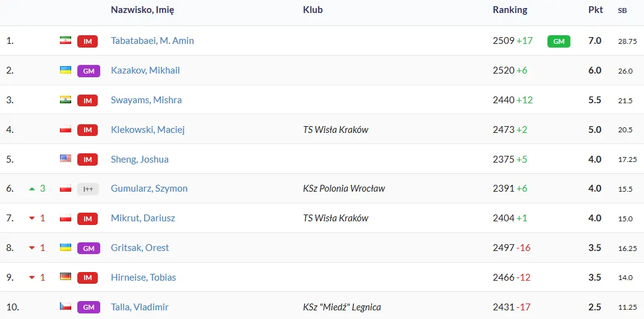
Task: Click the red down arrow beside Mikrut
Action: pos(32,218)
